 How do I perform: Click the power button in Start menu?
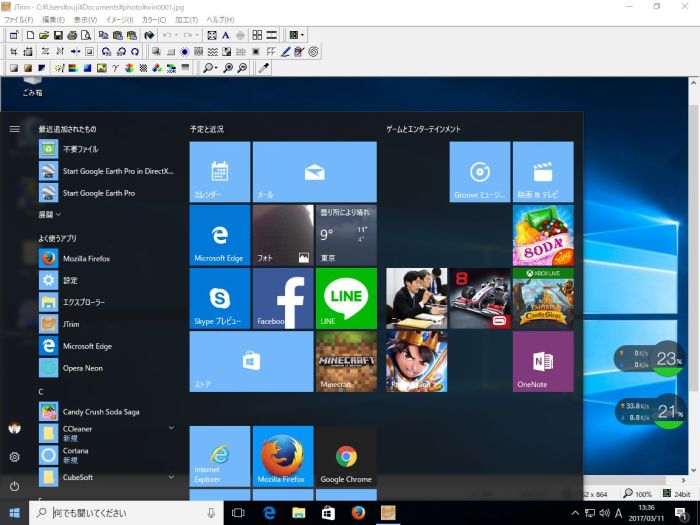click(x=14, y=486)
